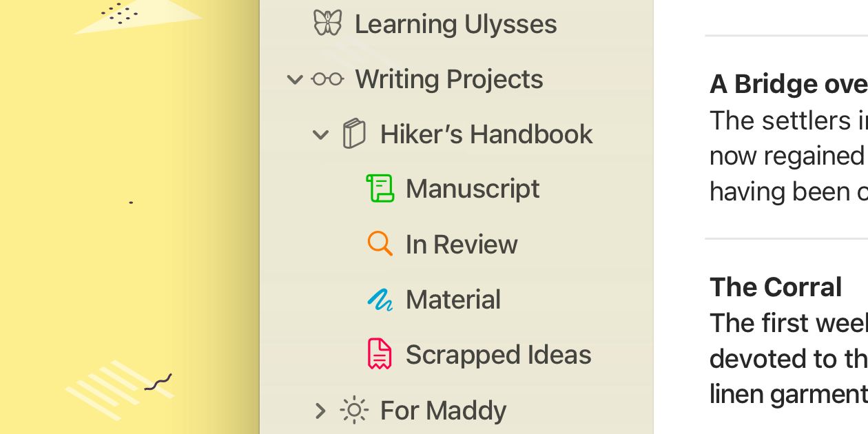868x434 pixels.
Task: Select the Material group
Action: 453,300
